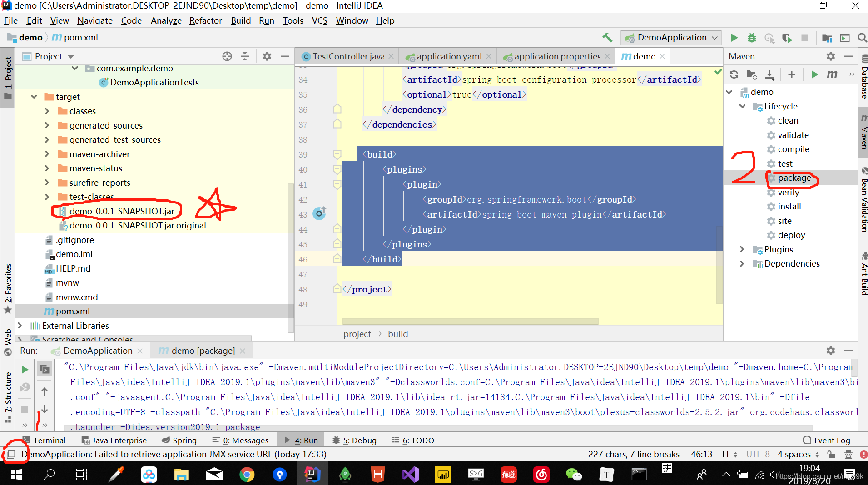Expand the classes folder
Viewport: 868px width, 485px height.
(47, 111)
